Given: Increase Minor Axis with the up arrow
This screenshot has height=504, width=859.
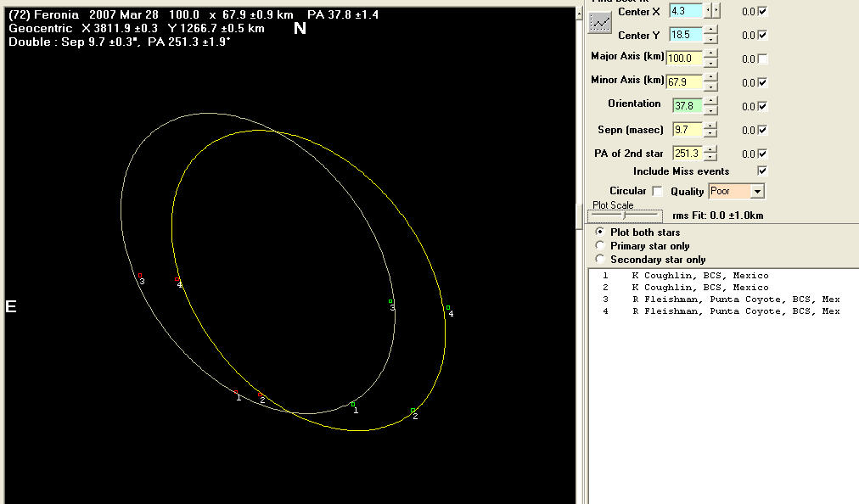Looking at the screenshot, I should 710,78.
